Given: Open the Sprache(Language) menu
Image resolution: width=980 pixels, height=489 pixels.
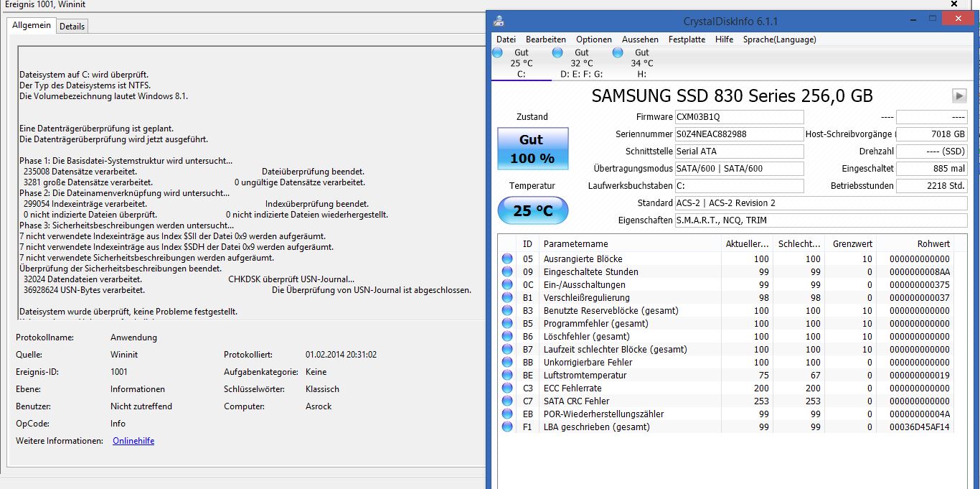Looking at the screenshot, I should 779,39.
